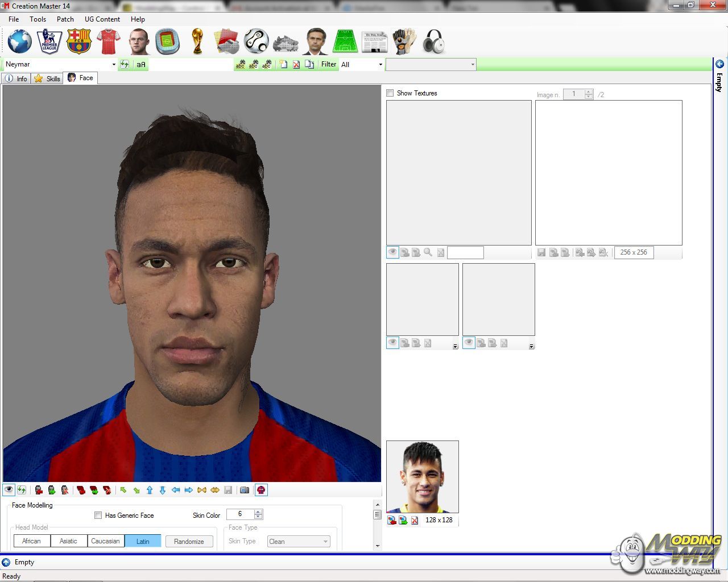Switch to the Skills tab
Image resolution: width=728 pixels, height=582 pixels.
coord(48,78)
